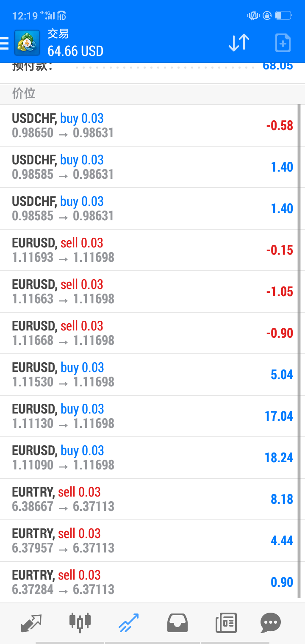This screenshot has height=644, width=305.
Task: Sort trades with up-down arrows icon
Action: point(239,43)
